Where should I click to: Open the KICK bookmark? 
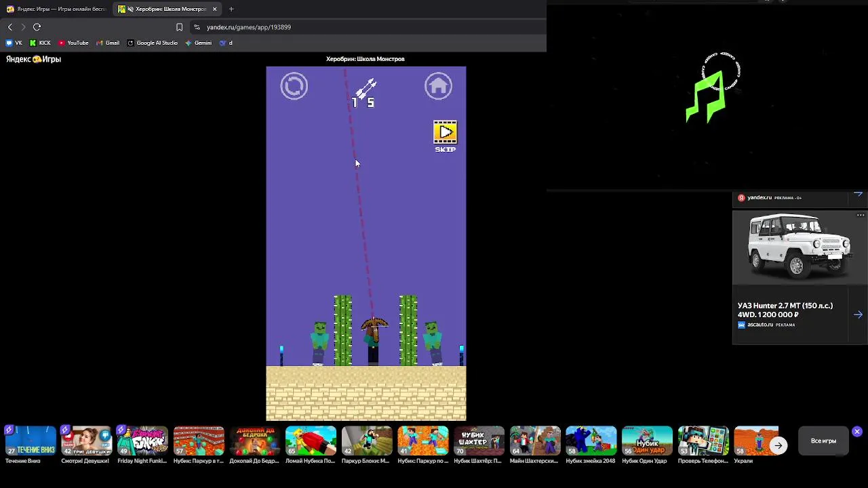(x=40, y=43)
